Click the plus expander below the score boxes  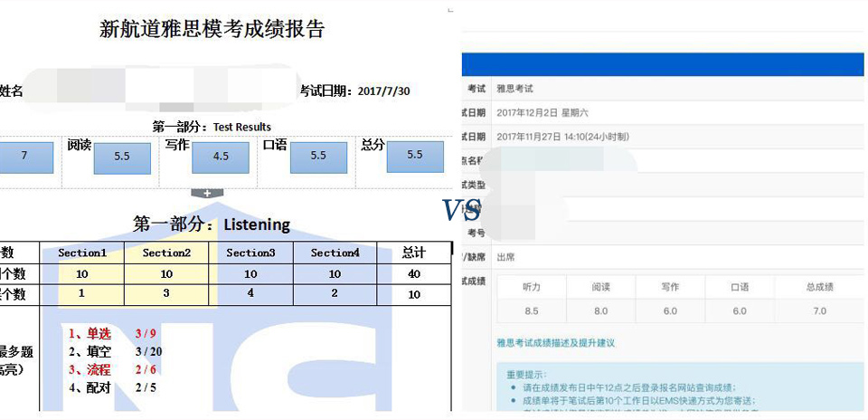pos(207,193)
